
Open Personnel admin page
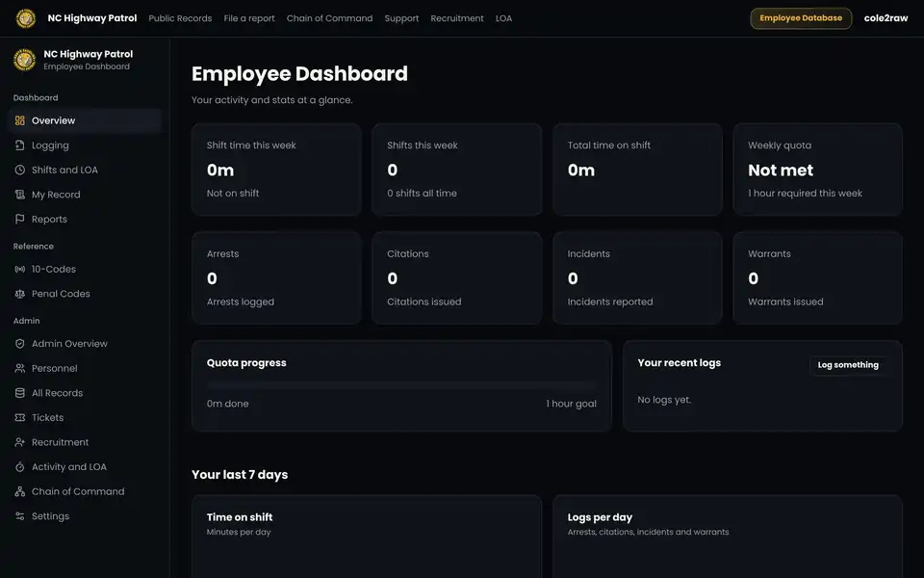tap(86, 368)
